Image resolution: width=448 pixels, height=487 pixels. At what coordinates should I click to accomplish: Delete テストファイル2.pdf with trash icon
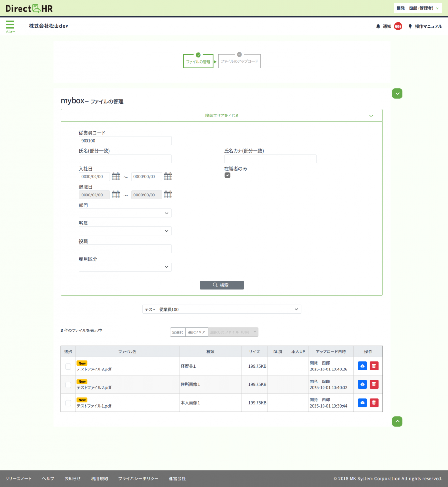(x=374, y=384)
